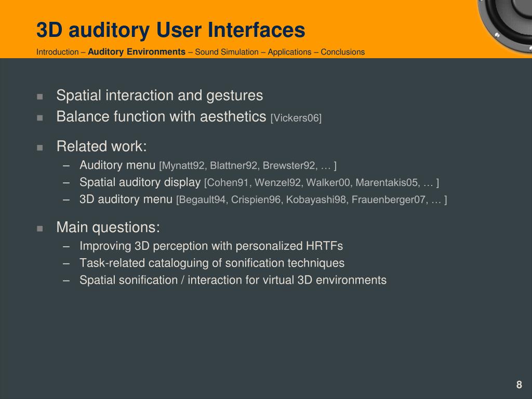Click the speaker image in the corner
Image resolution: width=532 pixels, height=399 pixels.
(x=505, y=26)
